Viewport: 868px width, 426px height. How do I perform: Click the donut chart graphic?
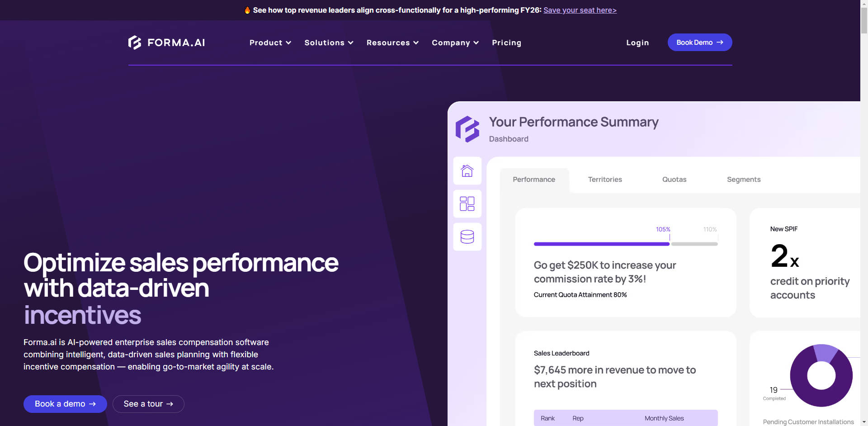coord(821,375)
